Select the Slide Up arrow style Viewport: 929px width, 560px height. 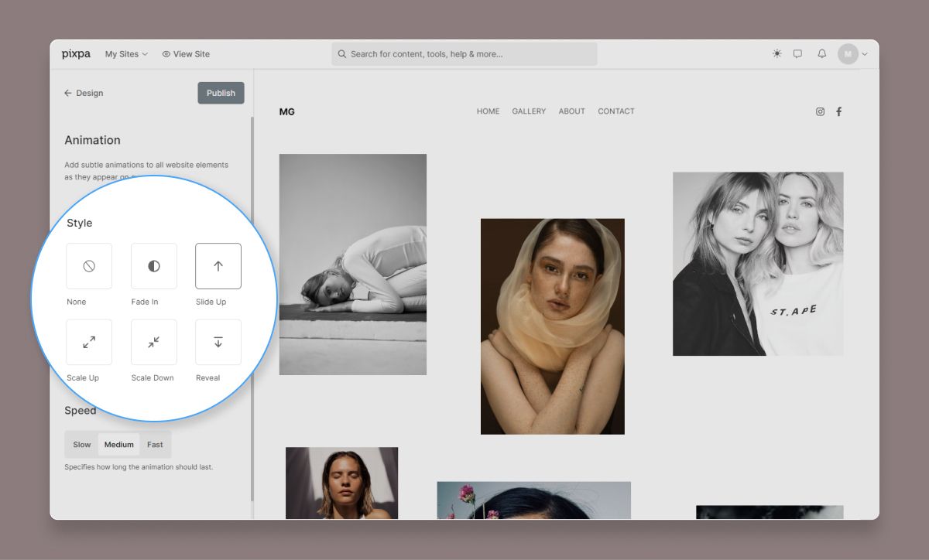point(218,266)
